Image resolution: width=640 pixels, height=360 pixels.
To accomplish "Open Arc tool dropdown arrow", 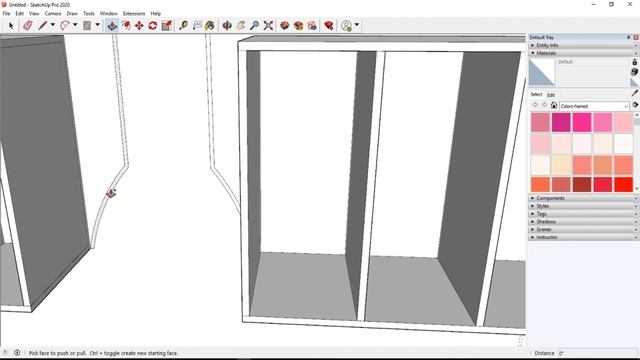I will [x=75, y=25].
